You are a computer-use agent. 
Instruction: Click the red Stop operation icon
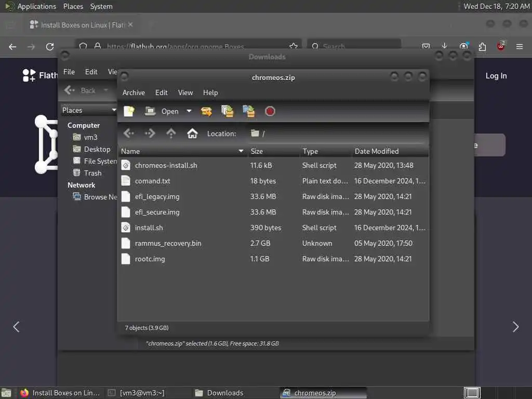270,111
